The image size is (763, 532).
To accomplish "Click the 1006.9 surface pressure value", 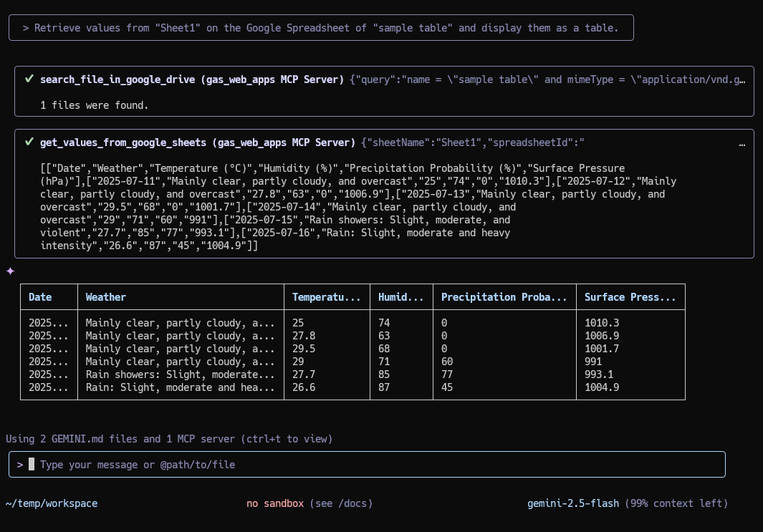I will coord(602,336).
